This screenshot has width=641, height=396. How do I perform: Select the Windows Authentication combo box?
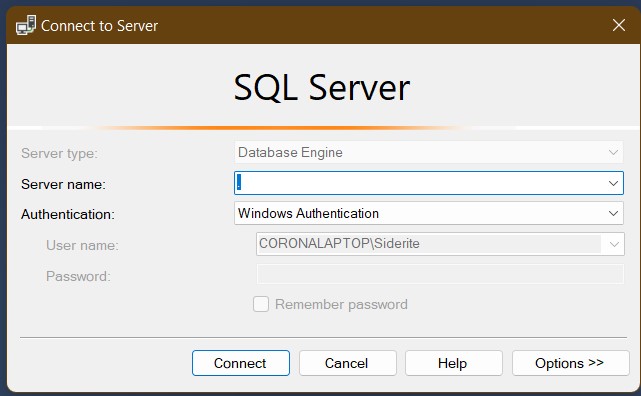click(x=429, y=213)
